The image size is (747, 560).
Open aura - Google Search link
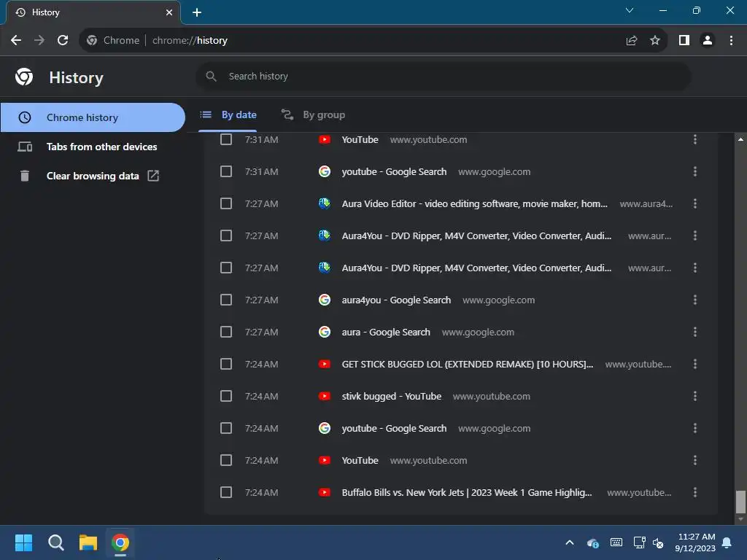coord(386,332)
